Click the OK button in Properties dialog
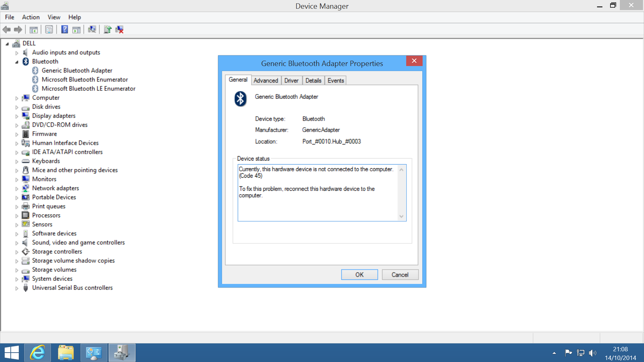This screenshot has height=362, width=644. (x=359, y=275)
